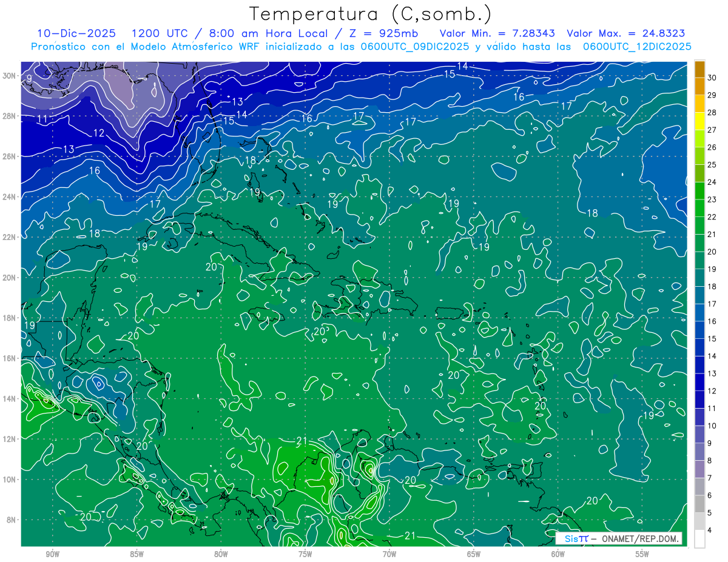The height and width of the screenshot is (562, 728).
Task: Click the "18N" latitude axis label
Action: tap(10, 318)
